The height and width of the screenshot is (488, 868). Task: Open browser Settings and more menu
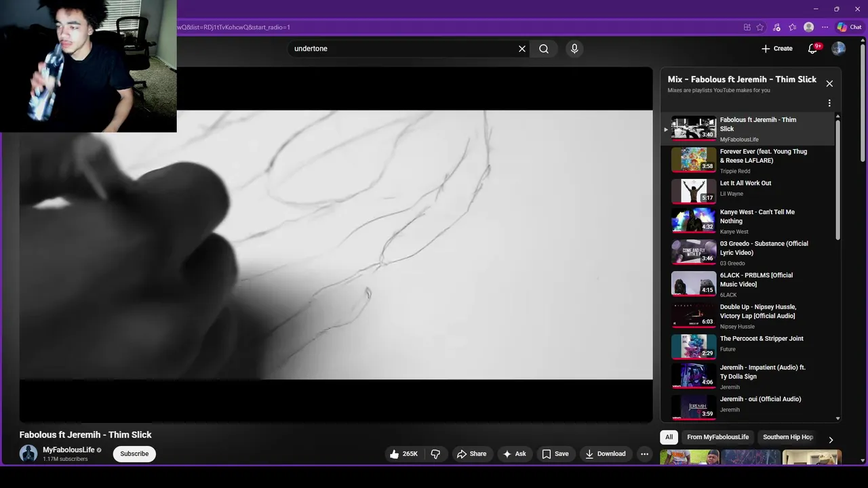coord(825,27)
